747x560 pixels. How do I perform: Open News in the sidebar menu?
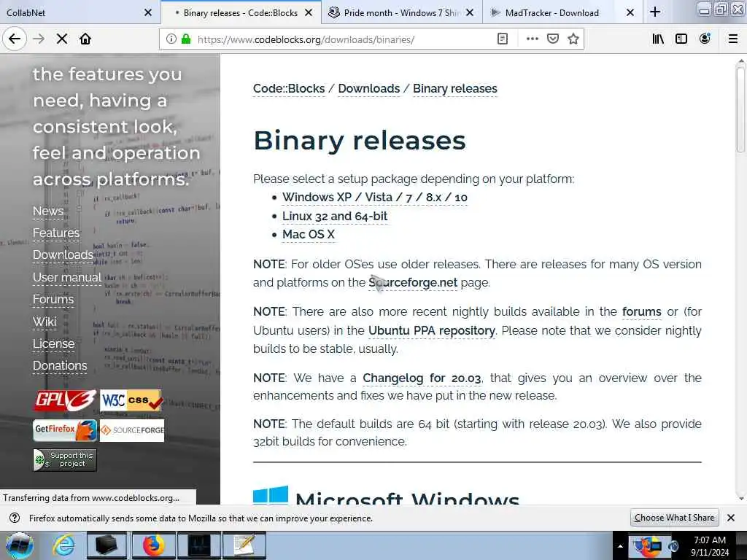(48, 211)
